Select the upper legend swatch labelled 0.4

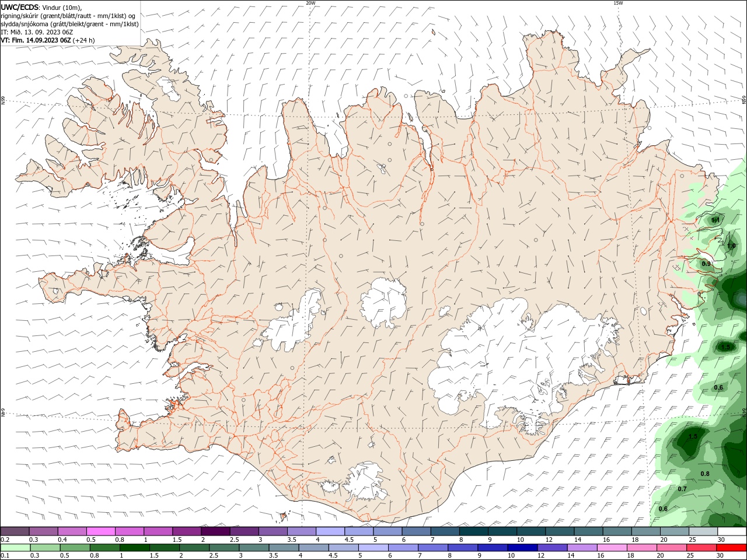click(x=72, y=531)
